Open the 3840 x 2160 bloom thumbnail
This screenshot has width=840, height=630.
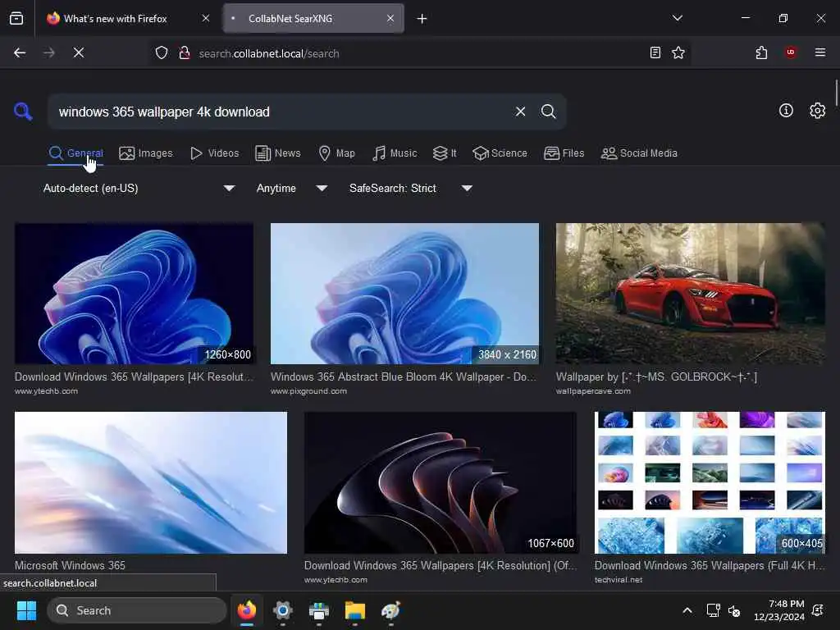404,294
